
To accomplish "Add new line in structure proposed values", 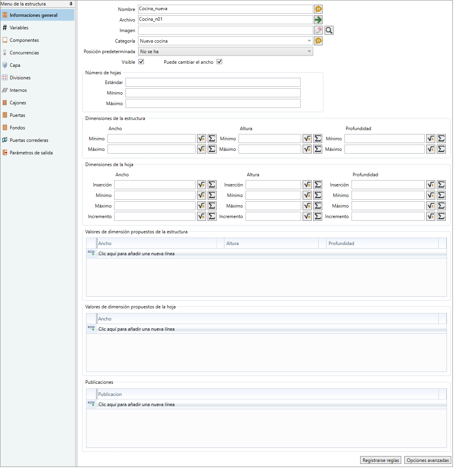I will coord(266,254).
